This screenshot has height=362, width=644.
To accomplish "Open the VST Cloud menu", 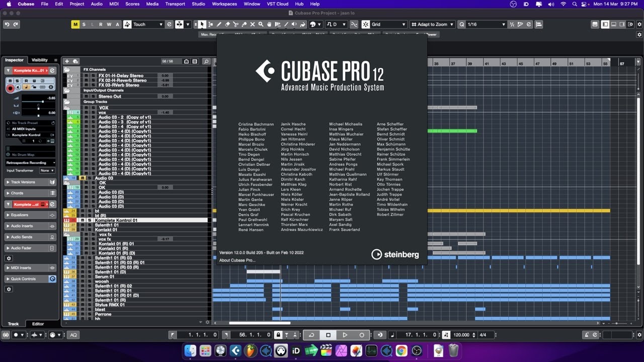I will click(x=277, y=4).
